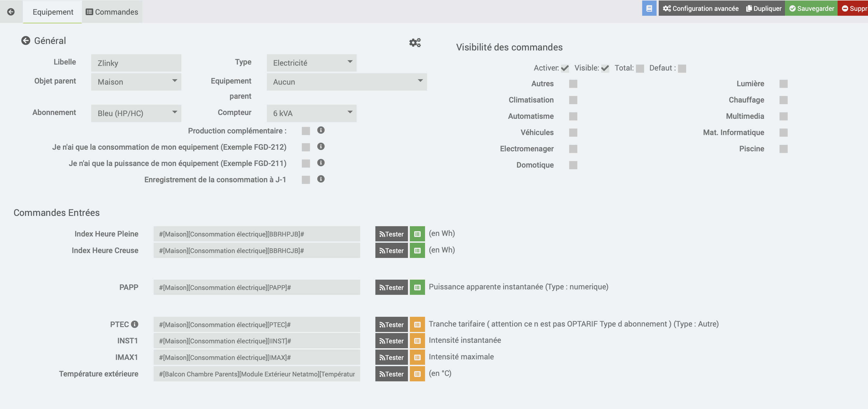Viewport: 868px width, 409px height.
Task: Click the Index Heure Pleine input field
Action: 257,234
